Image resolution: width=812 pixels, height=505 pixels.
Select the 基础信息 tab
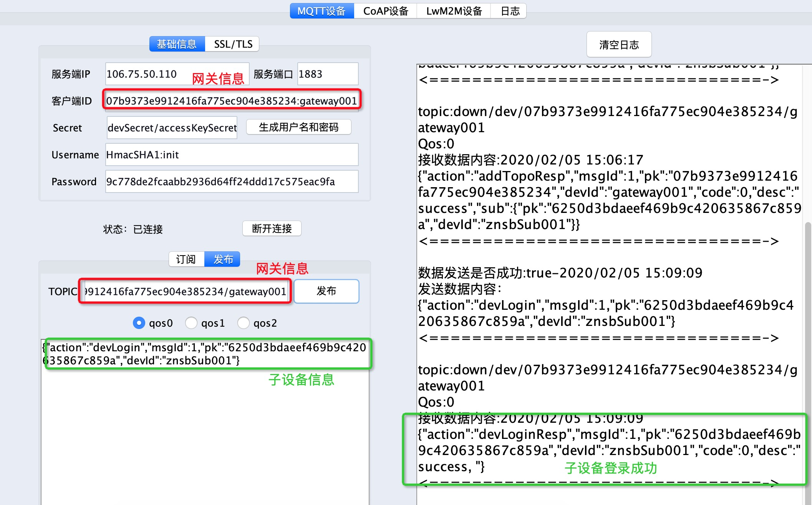click(177, 44)
